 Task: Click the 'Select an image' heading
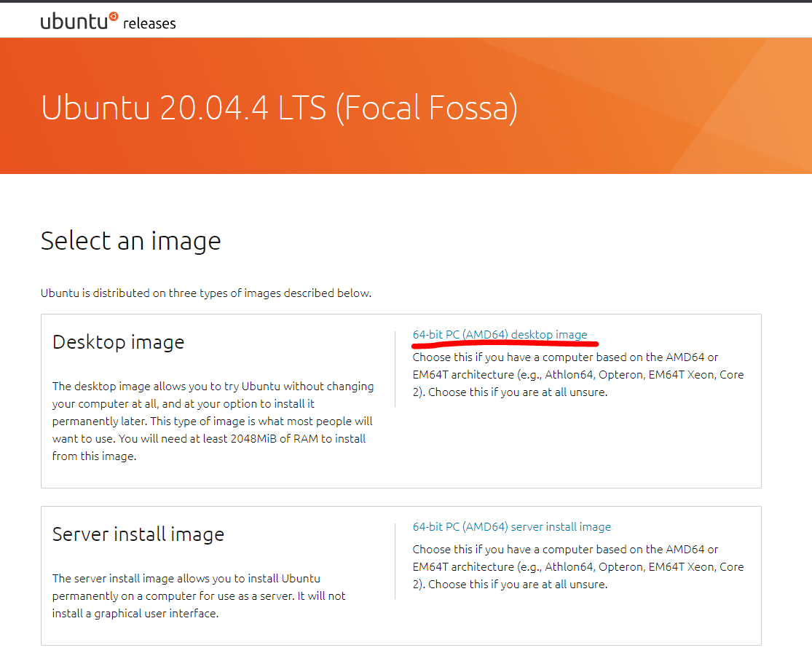pyautogui.click(x=130, y=241)
